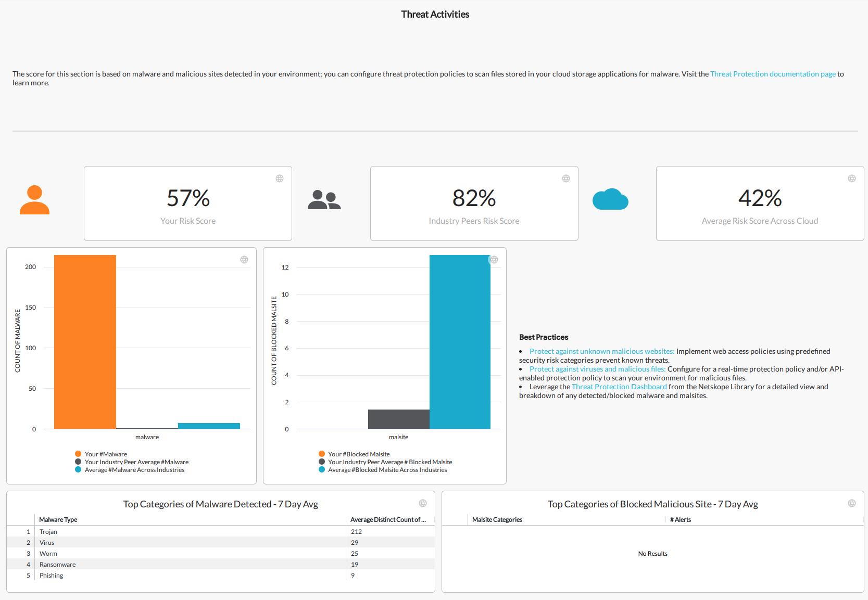The image size is (868, 600).
Task: Click blue average malware across industries bar
Action: point(209,426)
